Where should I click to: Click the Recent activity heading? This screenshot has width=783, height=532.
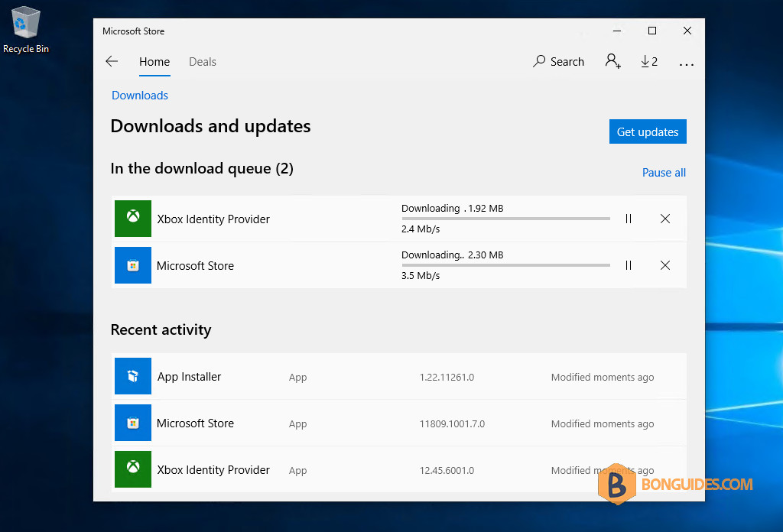pos(161,330)
